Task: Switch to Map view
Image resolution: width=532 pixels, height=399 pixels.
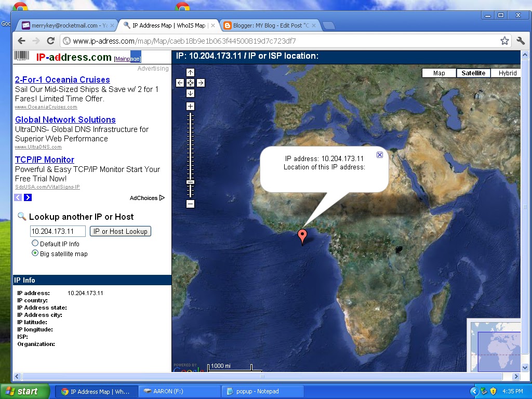Action: (439, 73)
